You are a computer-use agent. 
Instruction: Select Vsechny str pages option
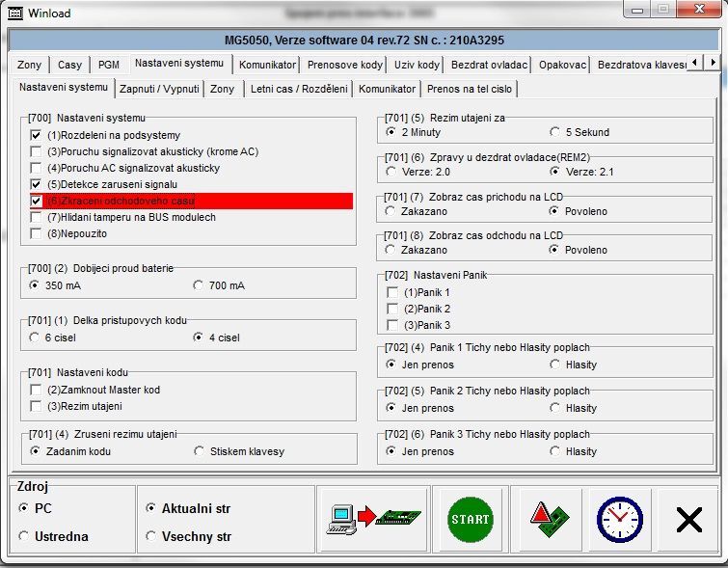point(151,536)
